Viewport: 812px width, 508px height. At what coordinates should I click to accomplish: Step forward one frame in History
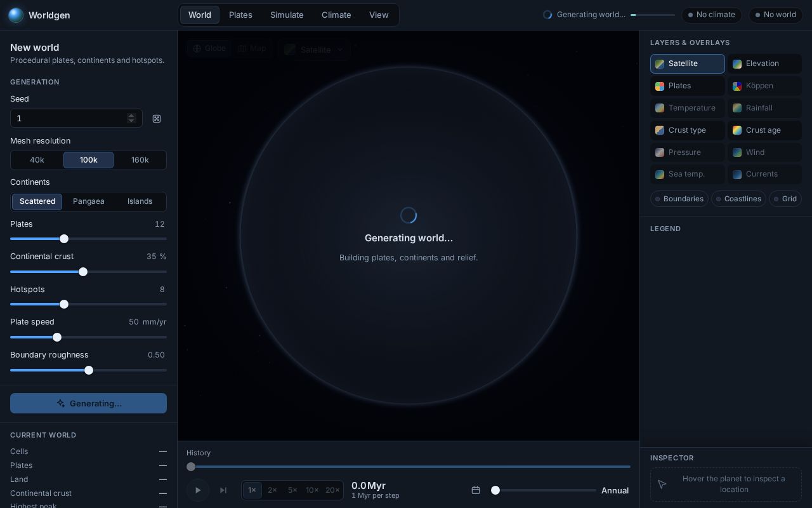click(223, 490)
